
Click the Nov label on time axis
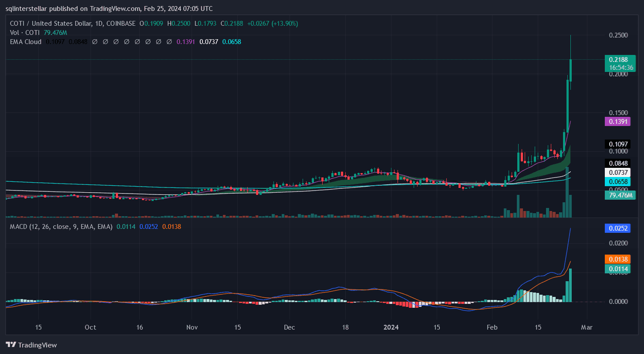tap(192, 327)
